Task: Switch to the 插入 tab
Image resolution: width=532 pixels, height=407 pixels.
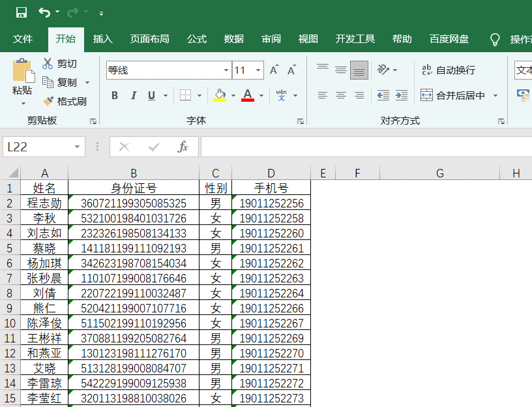Action: click(x=103, y=39)
